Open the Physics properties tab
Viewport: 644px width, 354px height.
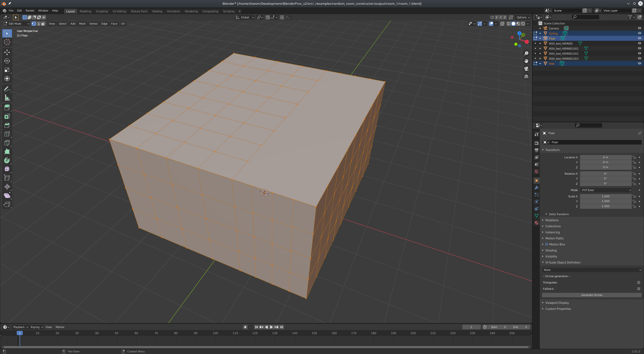(x=536, y=201)
